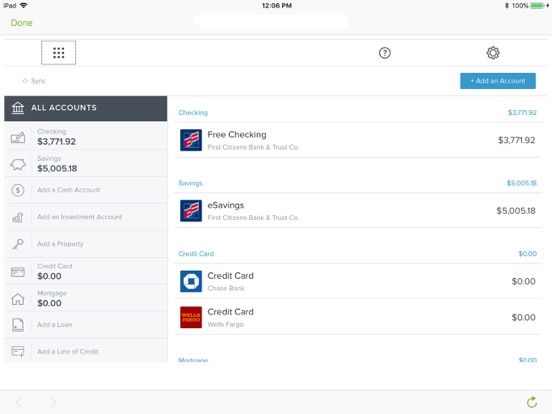This screenshot has width=552, height=414.
Task: Open the help question mark icon
Action: (384, 53)
